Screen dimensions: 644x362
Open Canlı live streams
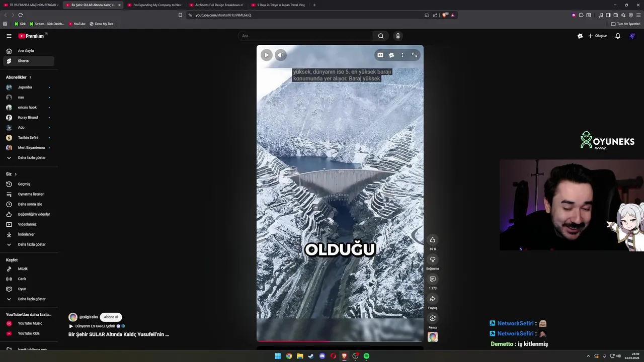[28, 279]
